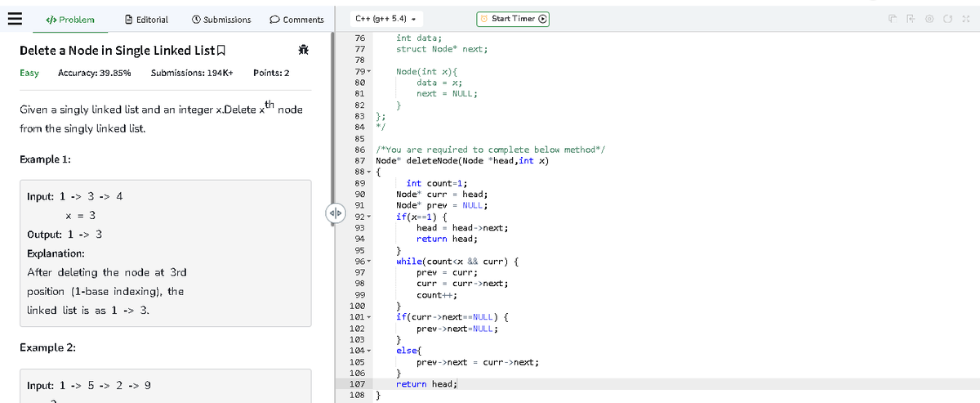This screenshot has width=980, height=403.
Task: Collapse the while loop fold at line 96
Action: [371, 262]
